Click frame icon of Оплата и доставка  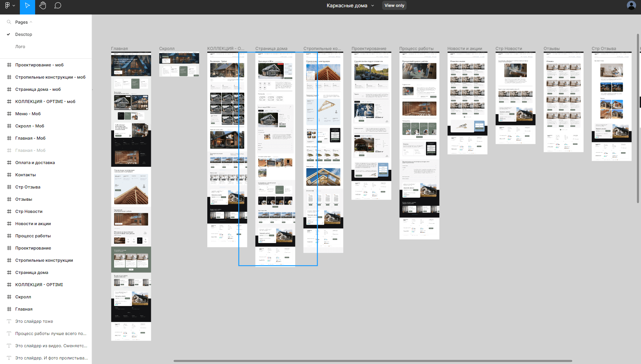[x=9, y=163]
